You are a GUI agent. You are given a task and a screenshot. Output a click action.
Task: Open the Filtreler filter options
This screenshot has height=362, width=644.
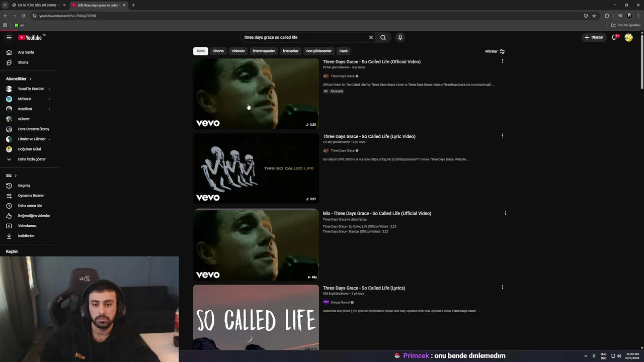495,51
